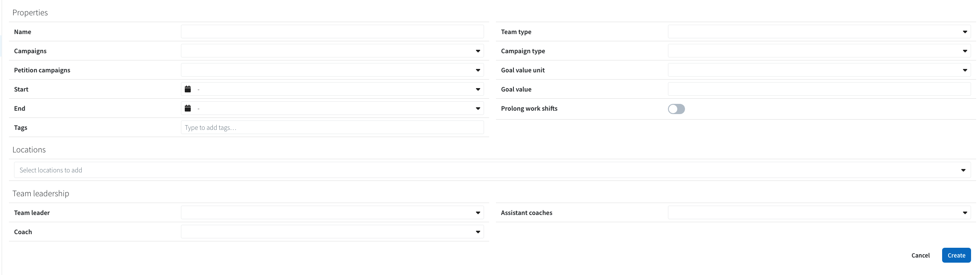Viewport: 980px width, 275px height.
Task: Click the Cancel button
Action: coord(920,255)
